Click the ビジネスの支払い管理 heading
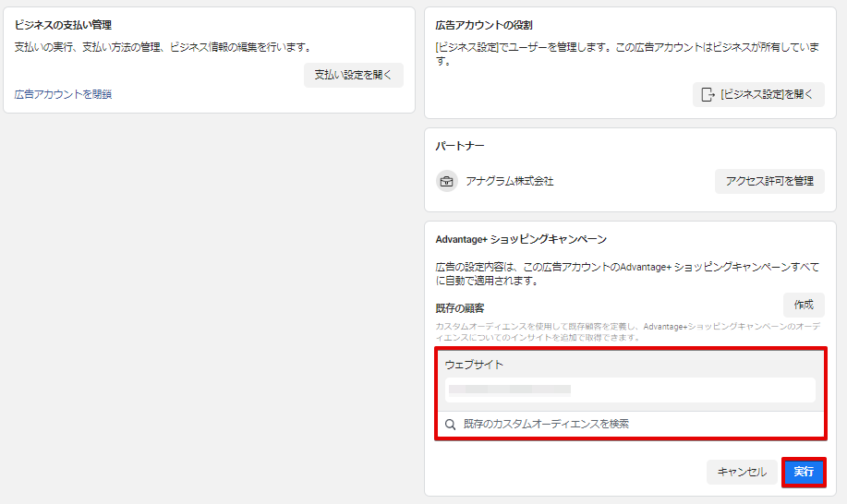Image resolution: width=847 pixels, height=504 pixels. [x=69, y=25]
